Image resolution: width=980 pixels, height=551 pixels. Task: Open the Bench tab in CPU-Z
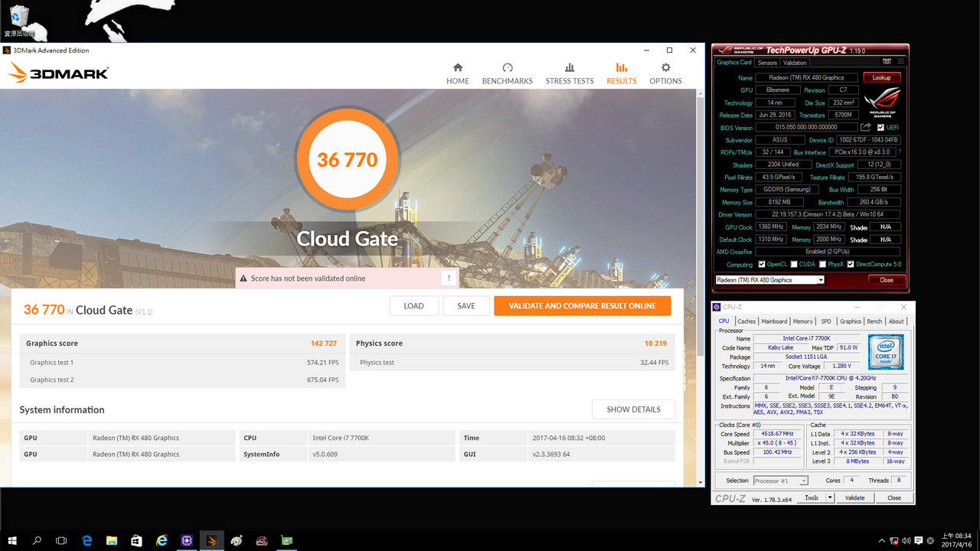[874, 321]
